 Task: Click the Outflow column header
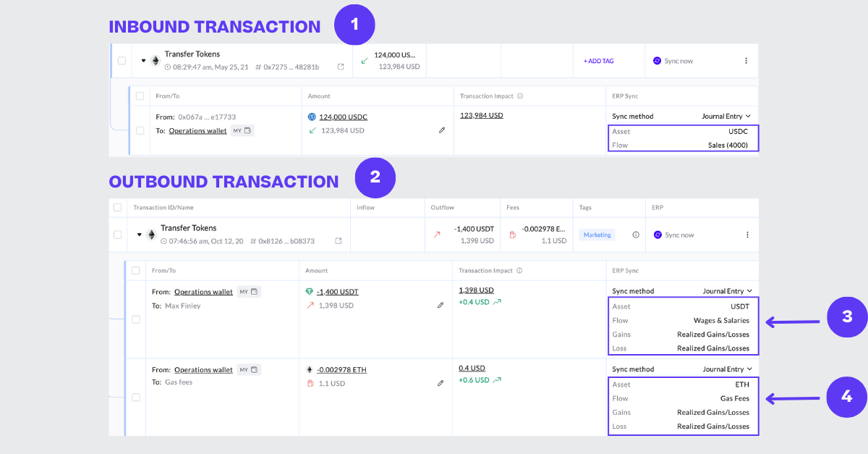[441, 208]
